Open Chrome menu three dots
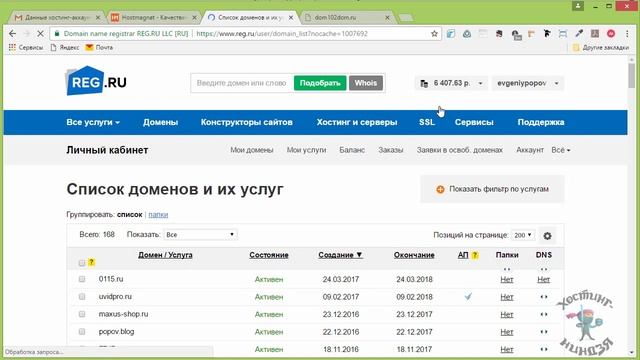The height and width of the screenshot is (360, 640). click(627, 33)
